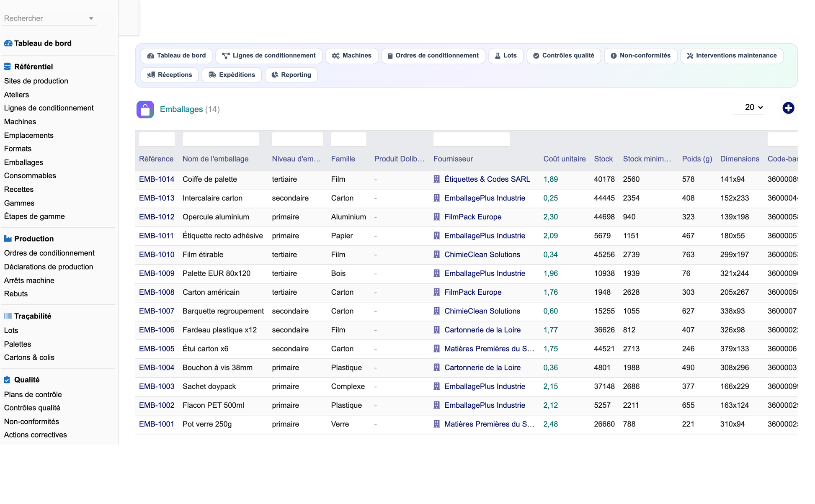
Task: Go to the Lots tab in top bar
Action: point(506,56)
